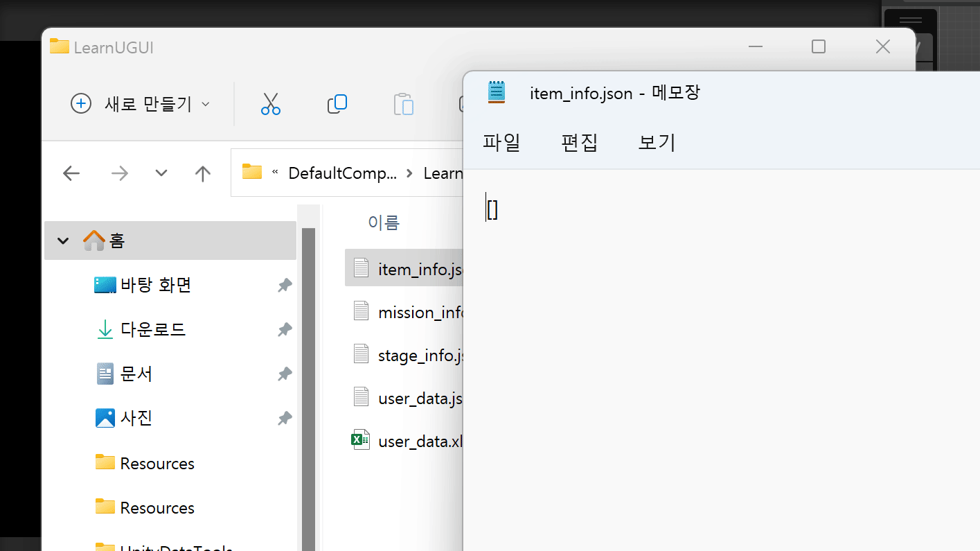
Task: Unpin 바탕 화면 using its pin icon
Action: pos(285,286)
